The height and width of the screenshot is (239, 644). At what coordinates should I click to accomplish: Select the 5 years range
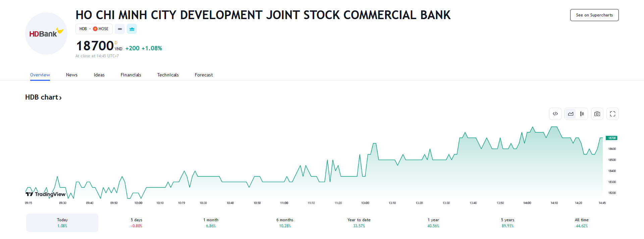507,223
